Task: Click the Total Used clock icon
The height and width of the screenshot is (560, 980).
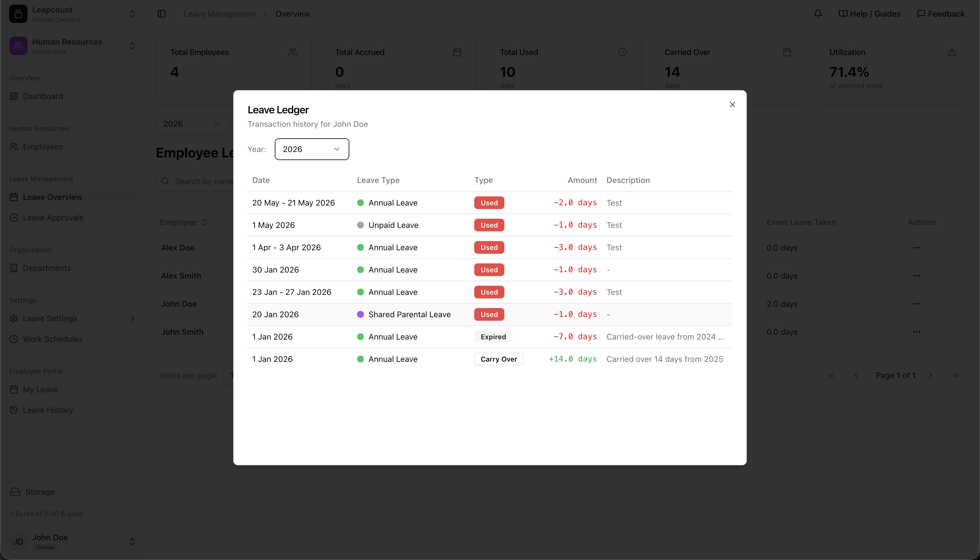Action: click(x=622, y=52)
